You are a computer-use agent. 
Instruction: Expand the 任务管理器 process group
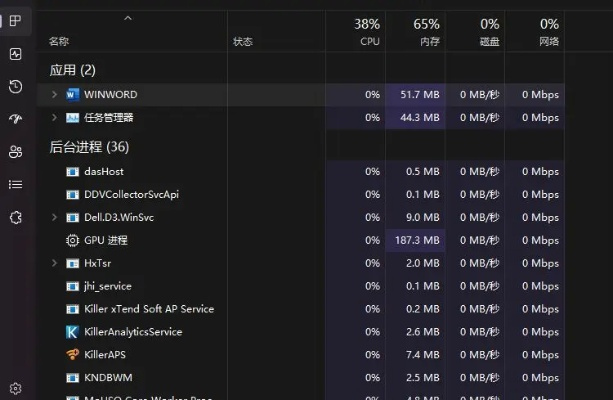54,117
